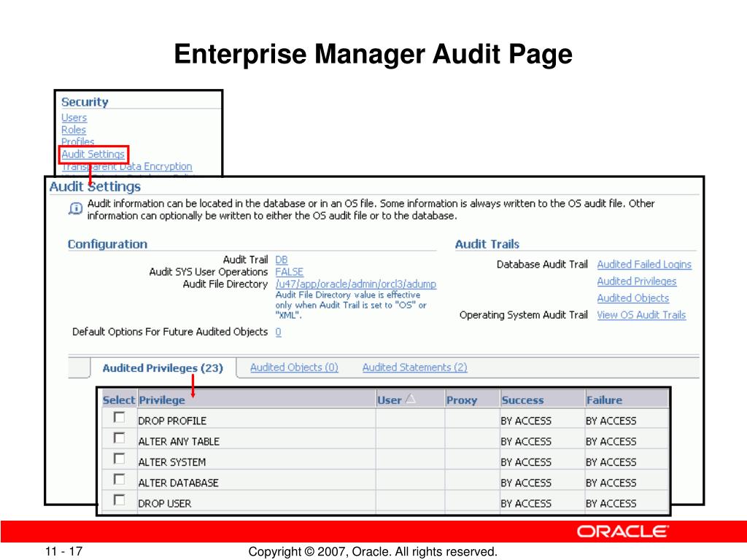Image resolution: width=747 pixels, height=560 pixels.
Task: Click the Oracle logo in the footer
Action: click(x=623, y=532)
